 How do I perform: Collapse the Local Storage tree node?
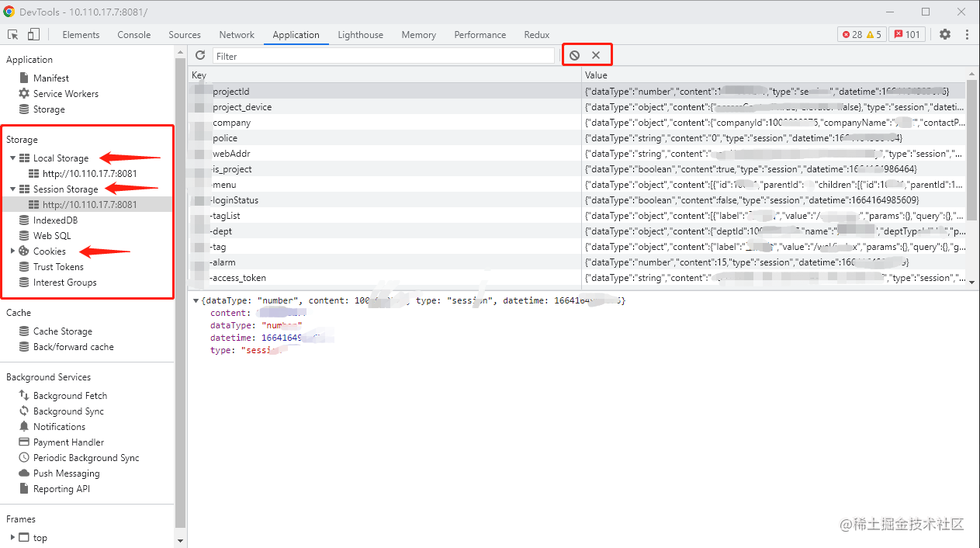click(x=12, y=158)
